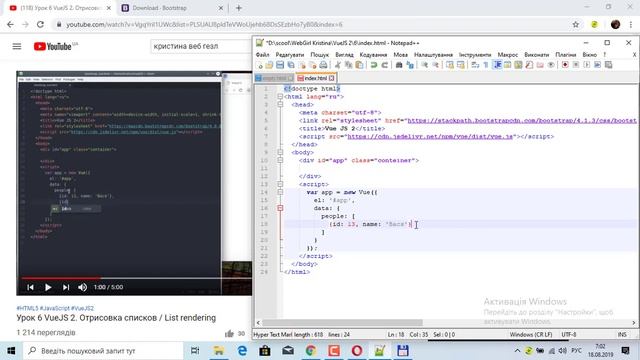Click the Open file toolbar icon
The image size is (640, 360).
(x=269, y=65)
